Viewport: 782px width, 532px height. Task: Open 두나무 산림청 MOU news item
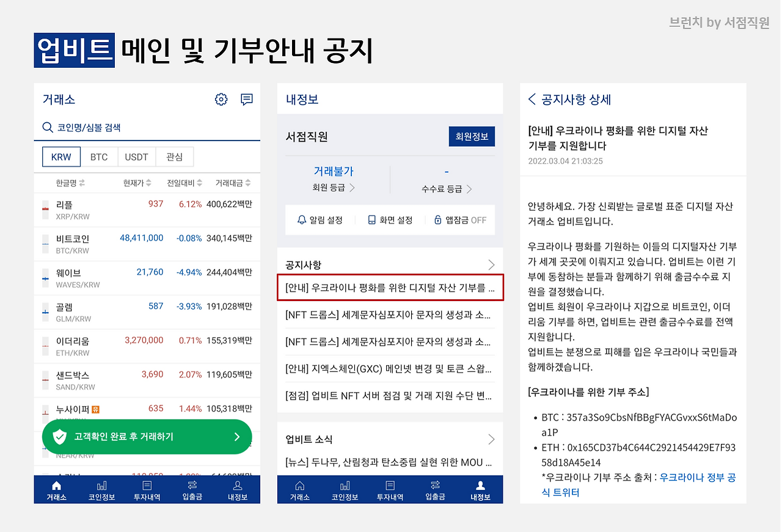[390, 462]
